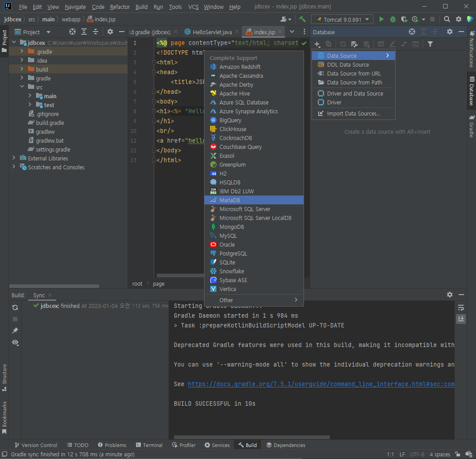Open the Bookmarks side tool window

(4, 418)
